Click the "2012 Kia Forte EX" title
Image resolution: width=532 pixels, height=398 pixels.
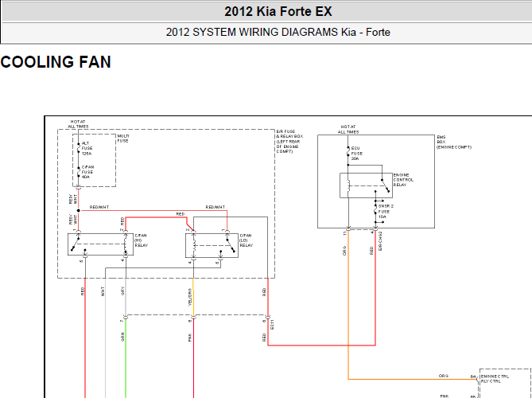278,12
